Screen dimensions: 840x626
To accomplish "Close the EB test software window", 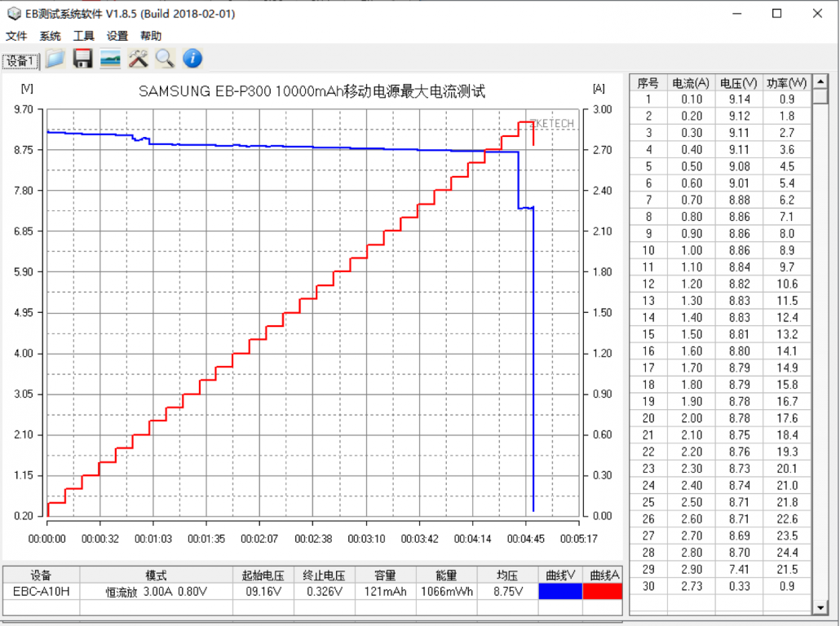I will point(817,13).
